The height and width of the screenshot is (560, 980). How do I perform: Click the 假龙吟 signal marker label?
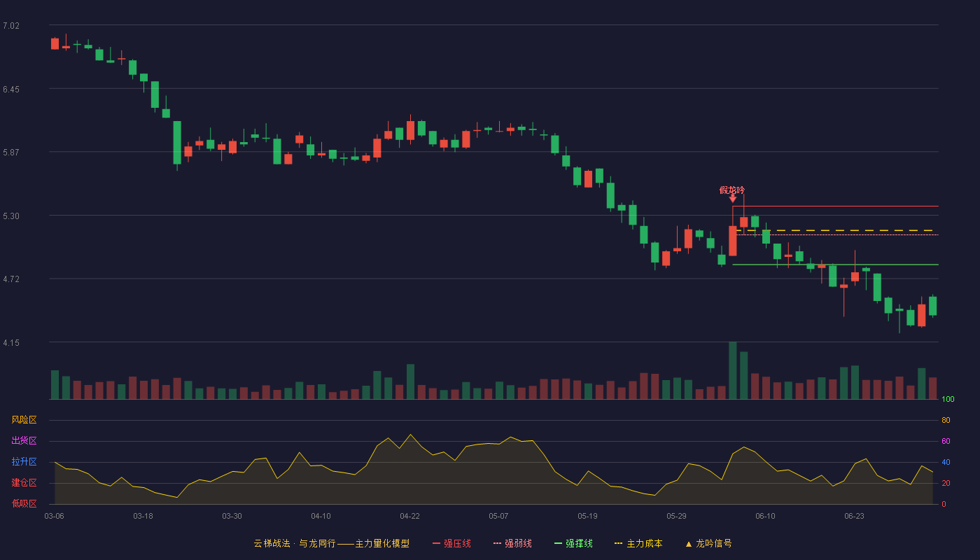732,190
